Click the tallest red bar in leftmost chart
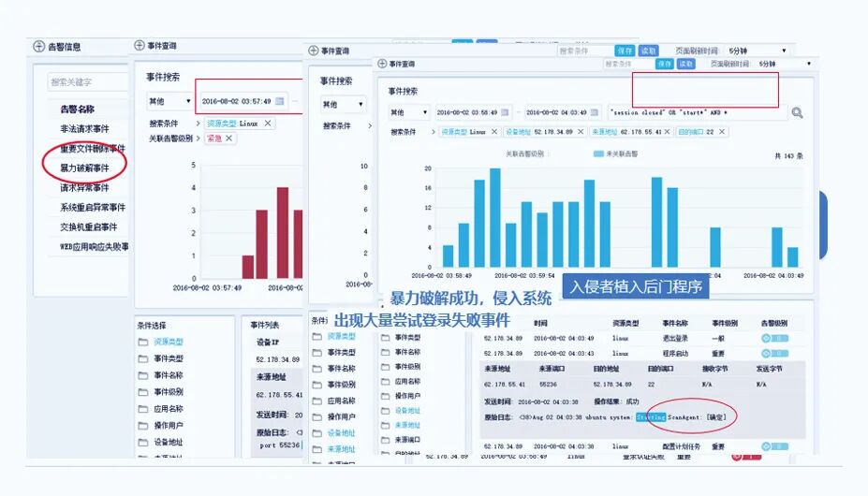The width and height of the screenshot is (868, 496). click(283, 232)
